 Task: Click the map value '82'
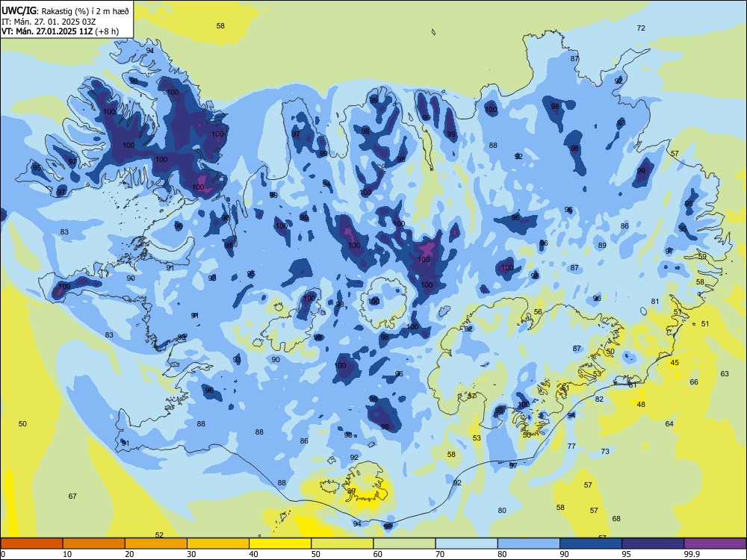tap(599, 399)
